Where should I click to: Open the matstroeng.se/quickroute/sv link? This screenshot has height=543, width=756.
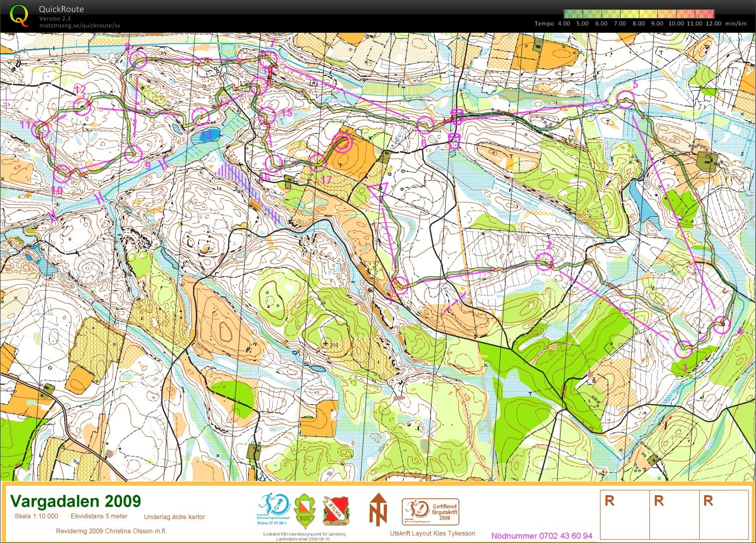click(80, 26)
